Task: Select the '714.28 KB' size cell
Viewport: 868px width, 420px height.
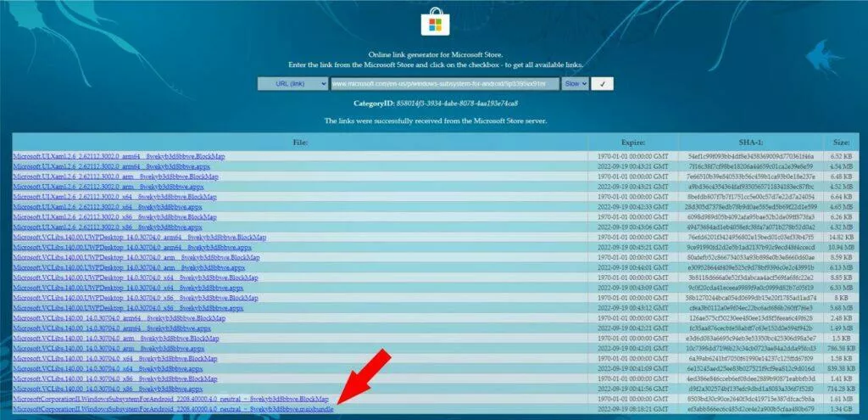Action: click(842, 389)
